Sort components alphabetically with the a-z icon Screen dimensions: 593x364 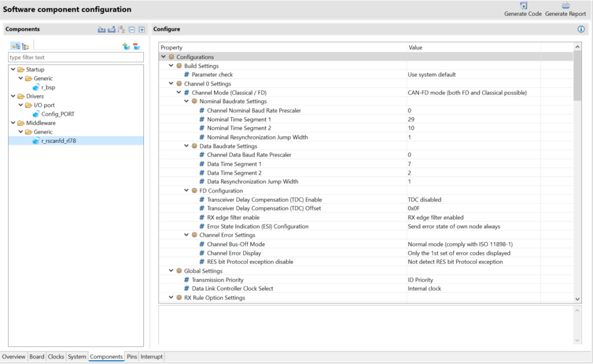pos(122,30)
